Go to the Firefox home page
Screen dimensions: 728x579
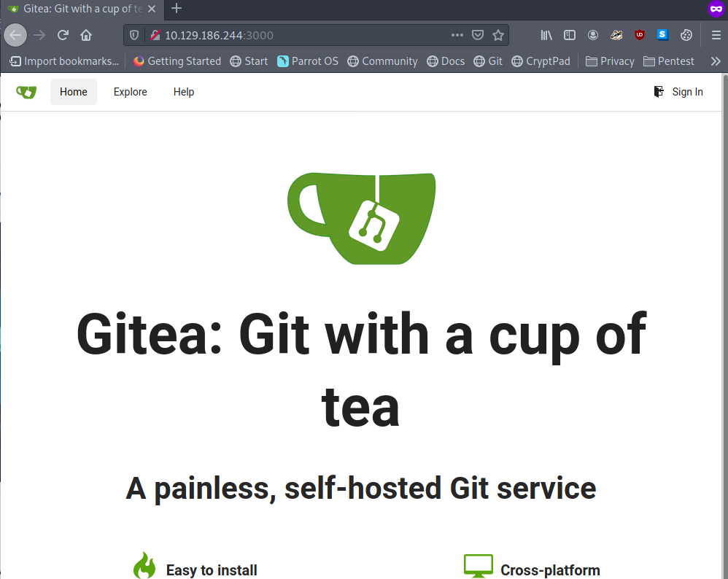[x=86, y=35]
